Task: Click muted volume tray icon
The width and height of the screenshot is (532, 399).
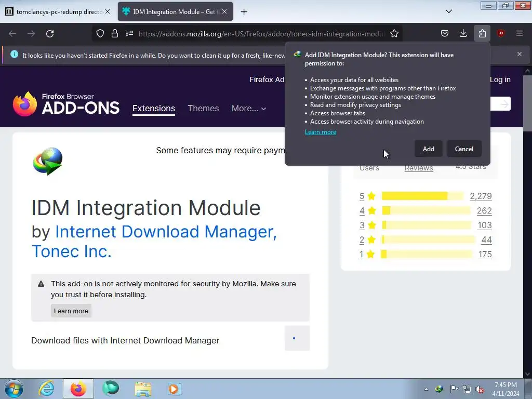Action: pos(480,389)
